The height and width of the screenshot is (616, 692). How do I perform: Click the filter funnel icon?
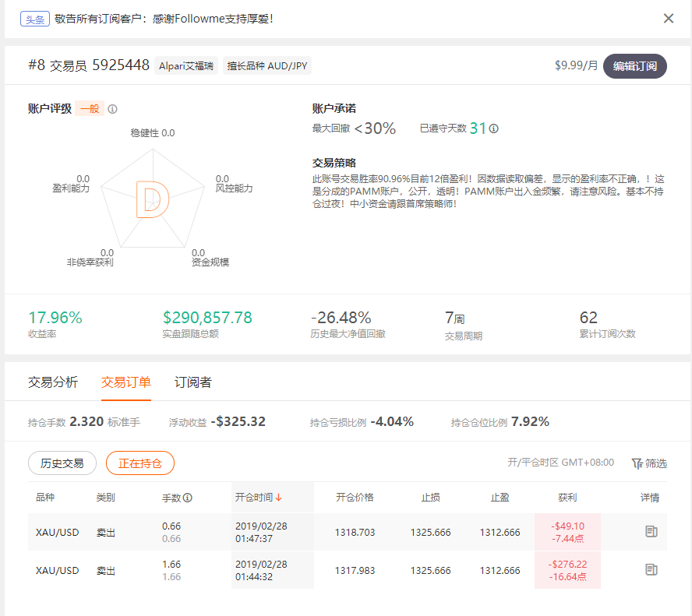[637, 463]
